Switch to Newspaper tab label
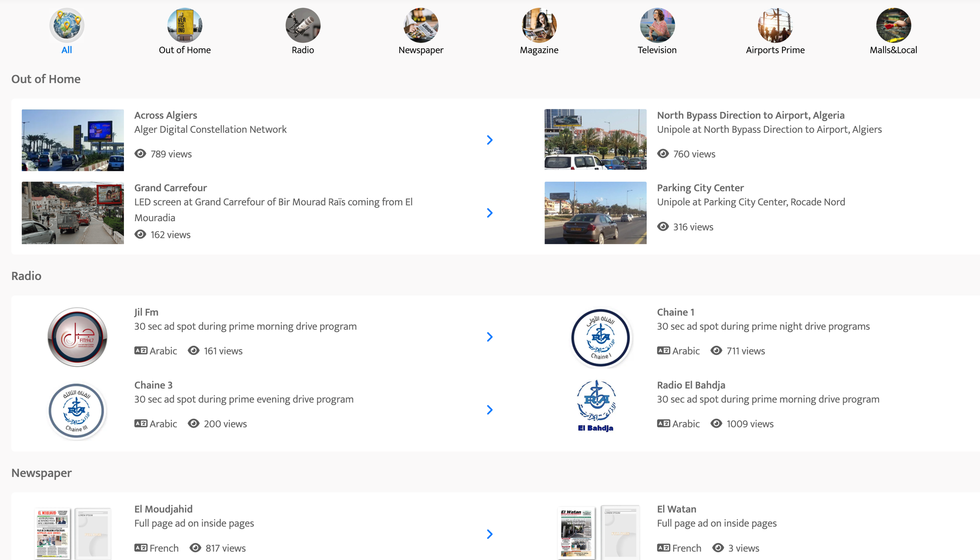This screenshot has width=980, height=560. click(421, 50)
